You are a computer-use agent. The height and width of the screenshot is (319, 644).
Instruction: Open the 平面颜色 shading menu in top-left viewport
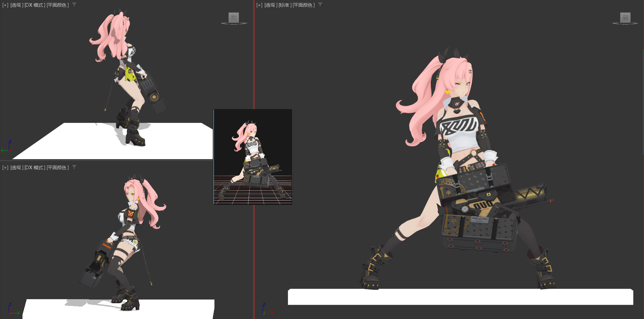coord(57,5)
